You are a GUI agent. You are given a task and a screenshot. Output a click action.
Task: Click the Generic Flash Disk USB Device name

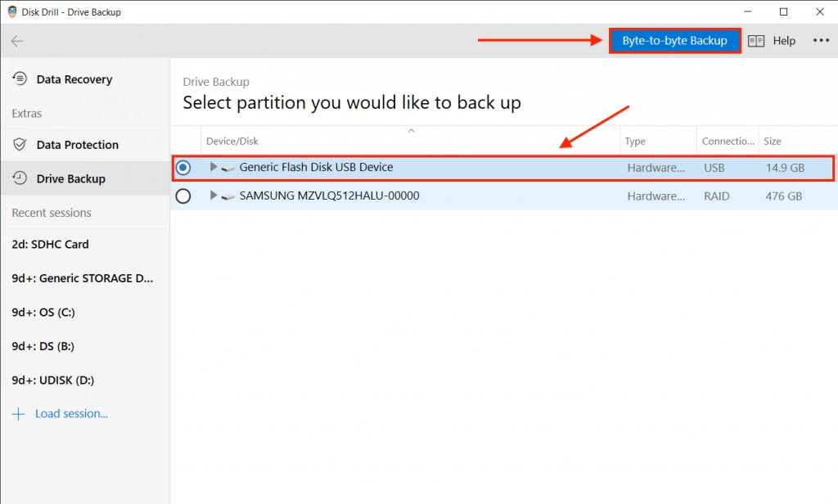pyautogui.click(x=316, y=167)
